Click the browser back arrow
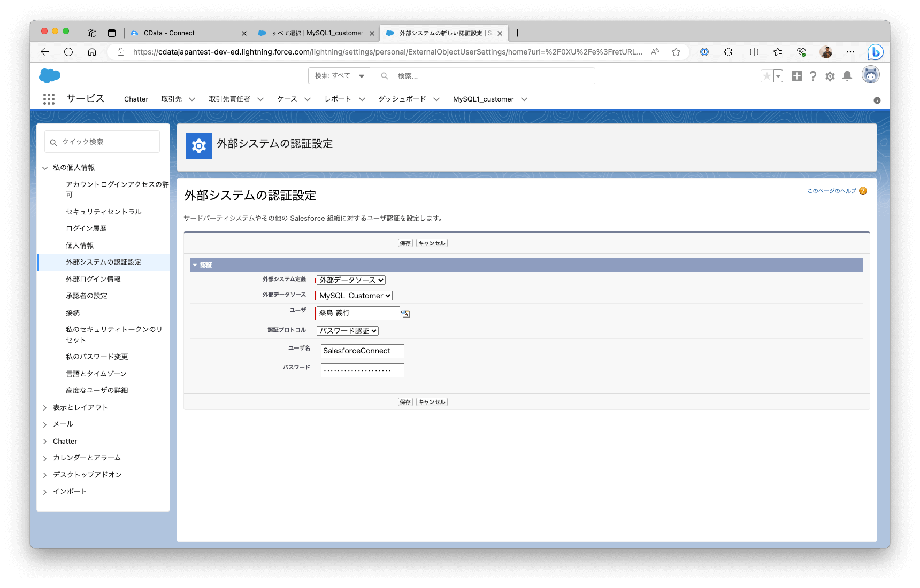The height and width of the screenshot is (588, 920). (45, 52)
